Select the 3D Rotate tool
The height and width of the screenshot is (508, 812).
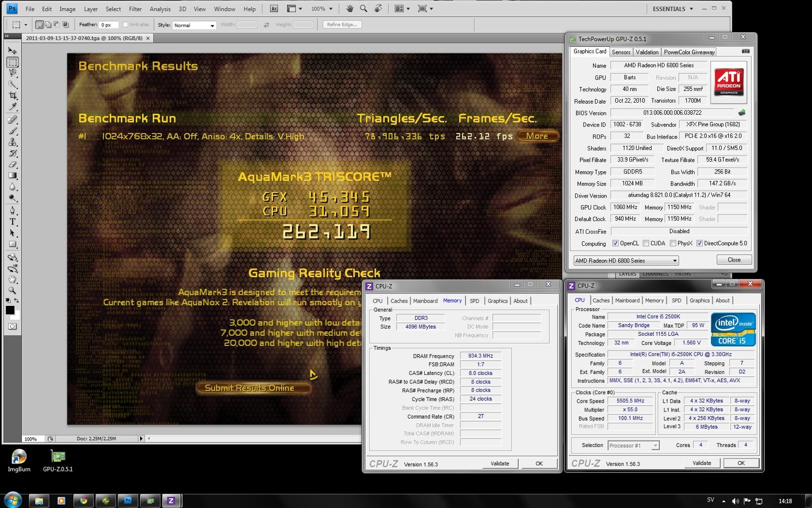[x=13, y=258]
